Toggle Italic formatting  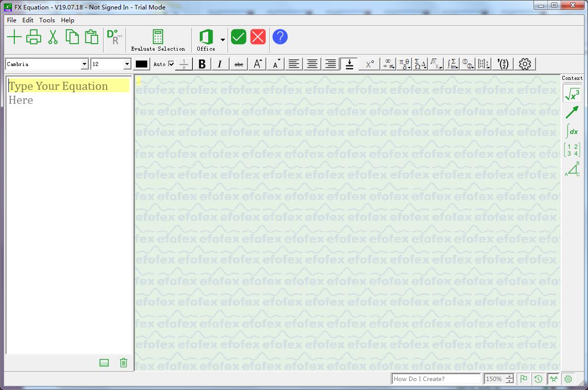tap(220, 64)
